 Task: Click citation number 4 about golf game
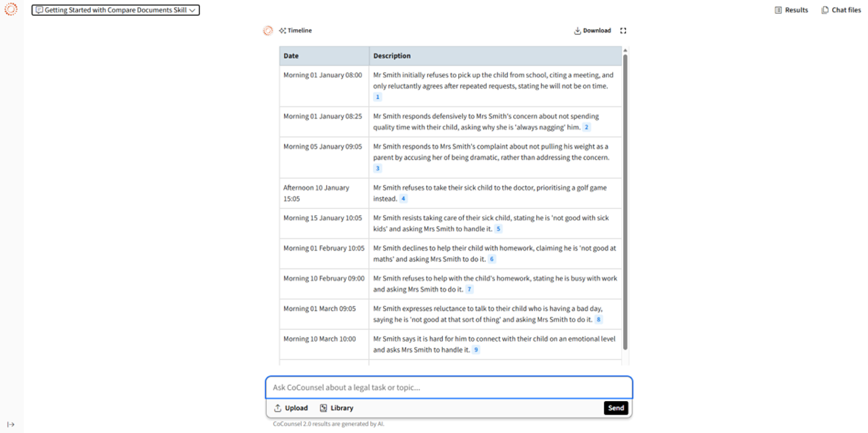(403, 199)
